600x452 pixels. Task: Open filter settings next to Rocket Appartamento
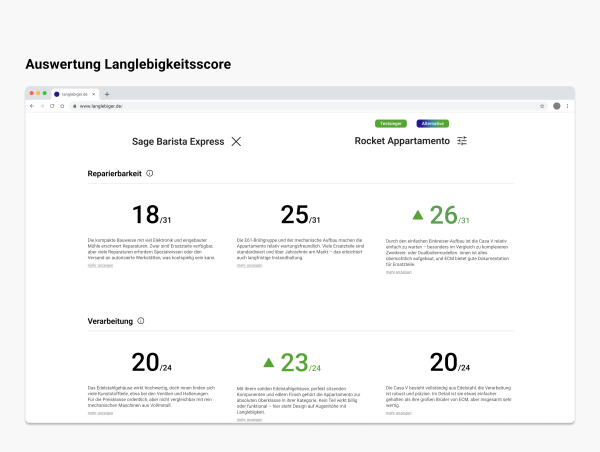(x=462, y=142)
